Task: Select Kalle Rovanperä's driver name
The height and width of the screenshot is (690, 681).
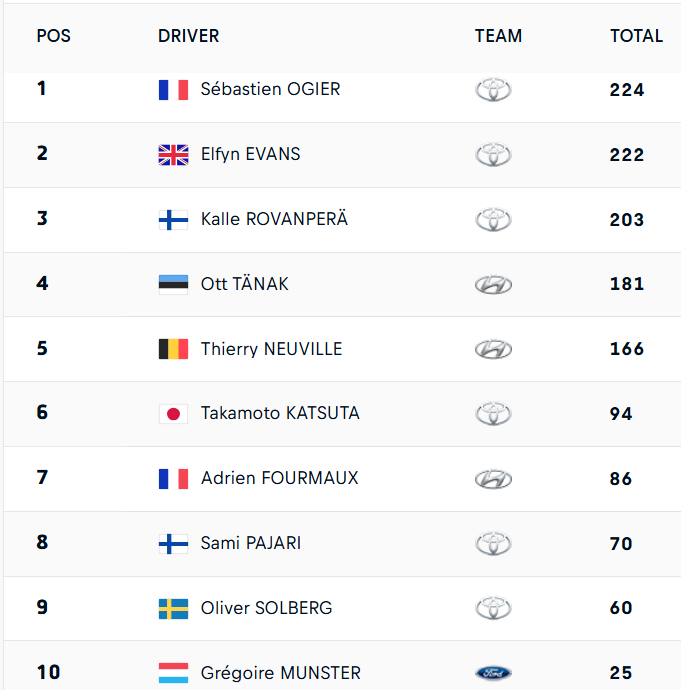Action: click(x=274, y=219)
